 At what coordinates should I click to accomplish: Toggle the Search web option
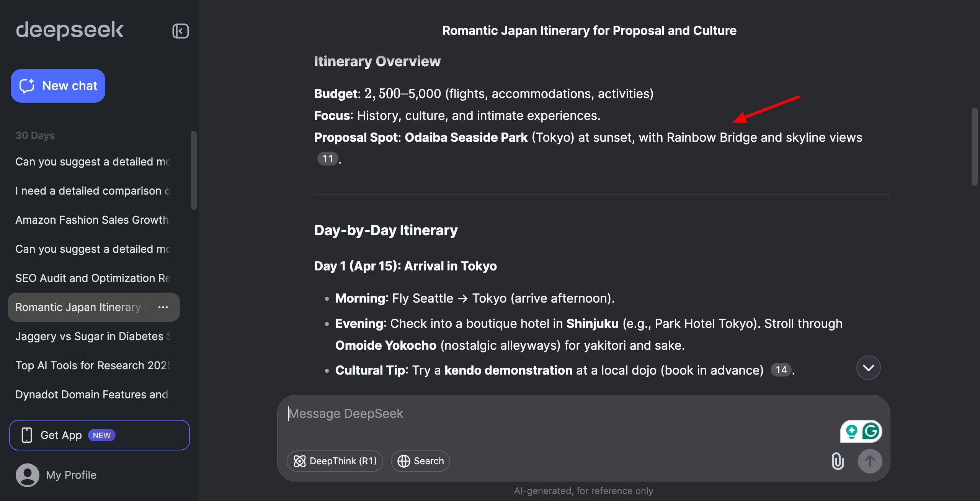[x=420, y=461]
